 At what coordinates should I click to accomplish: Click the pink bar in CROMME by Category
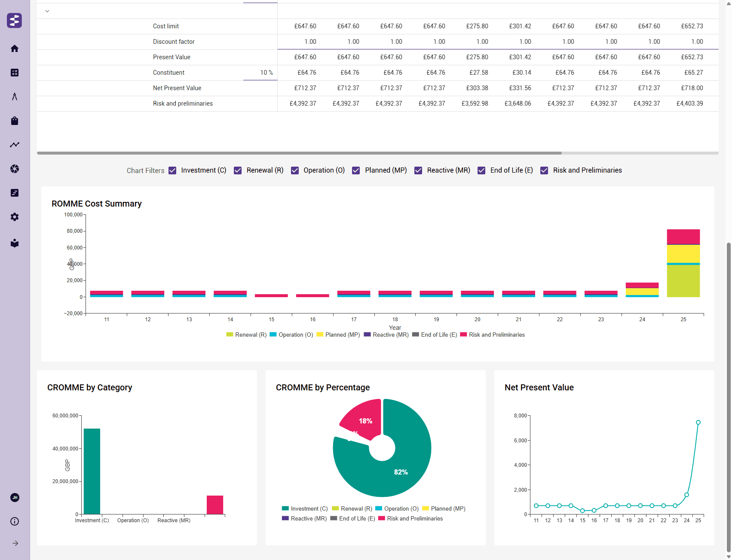click(215, 505)
